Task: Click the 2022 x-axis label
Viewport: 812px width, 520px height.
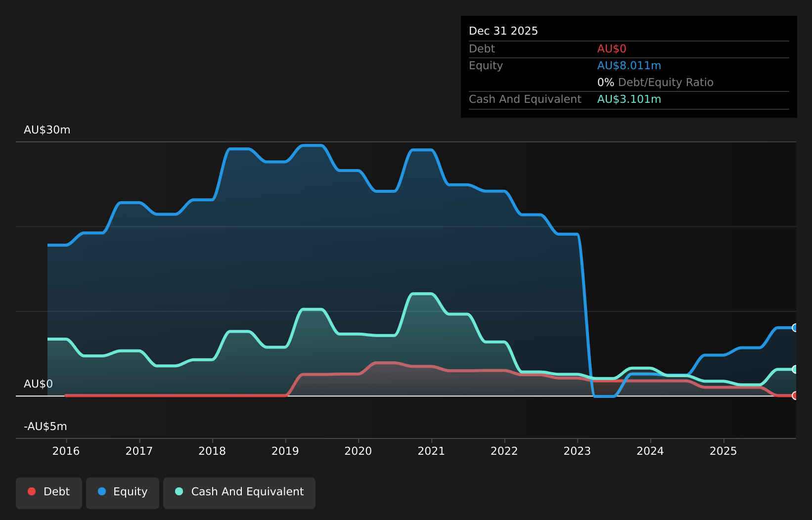Action: (504, 451)
